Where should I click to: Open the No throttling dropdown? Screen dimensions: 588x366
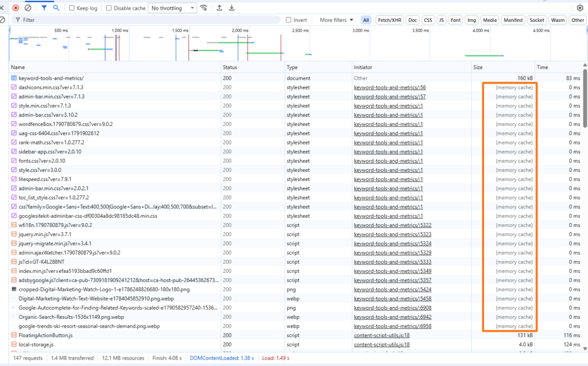[x=172, y=8]
